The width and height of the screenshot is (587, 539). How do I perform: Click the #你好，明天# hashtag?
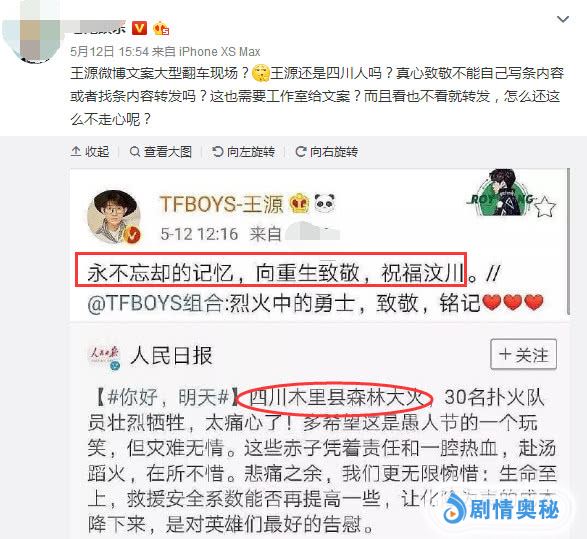tap(168, 397)
